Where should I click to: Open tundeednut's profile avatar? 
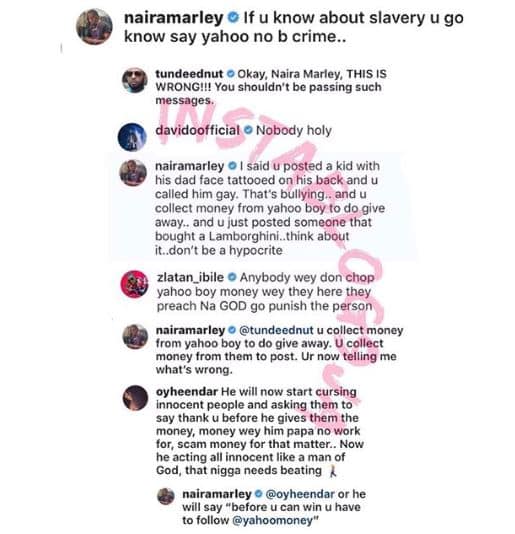pos(135,80)
